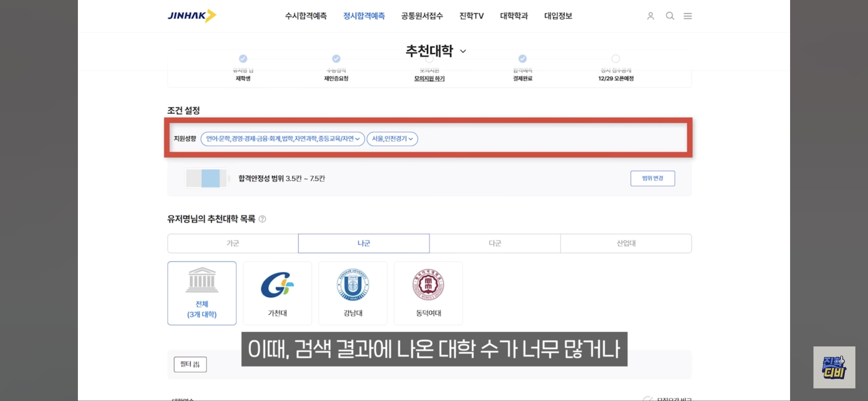Click the 12/29 오픈예정 step circle

pos(616,59)
